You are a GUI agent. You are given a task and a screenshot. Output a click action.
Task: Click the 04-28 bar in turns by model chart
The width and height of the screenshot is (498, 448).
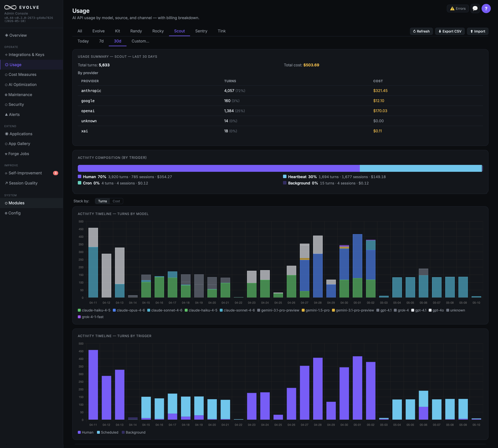coord(318,267)
